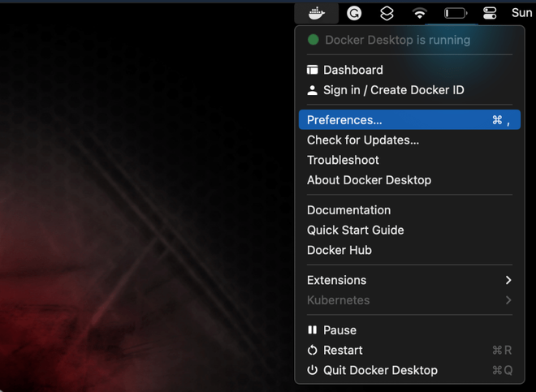
Task: Click the Pause bars icon
Action: click(312, 330)
